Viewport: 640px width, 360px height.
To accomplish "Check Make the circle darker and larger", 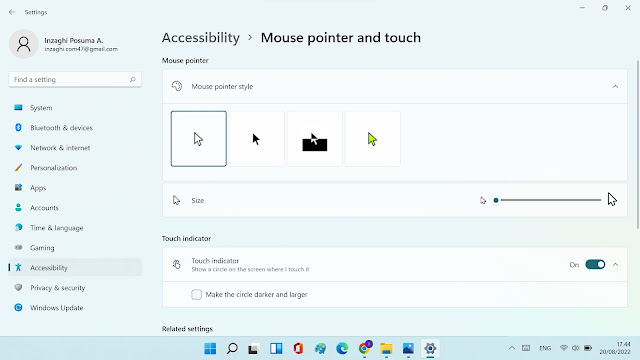I will [x=196, y=294].
